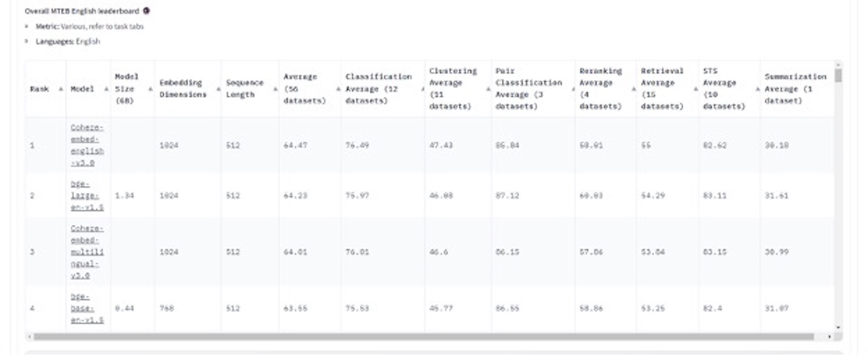Sort by Sequence Length arrow

click(275, 89)
